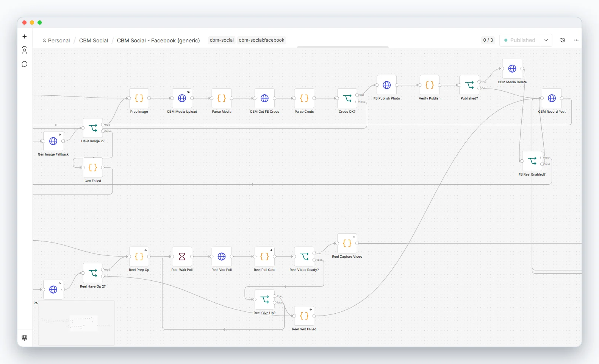This screenshot has height=364, width=599.
Task: Select the Reel Give Up? node
Action: point(264,300)
